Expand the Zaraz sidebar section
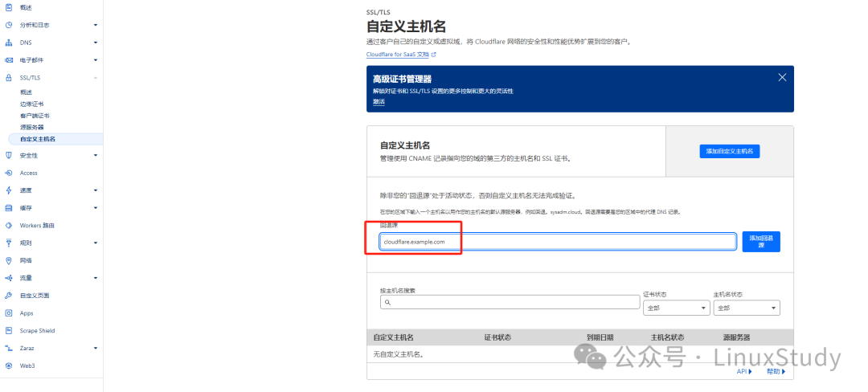868x392 pixels. pos(96,349)
